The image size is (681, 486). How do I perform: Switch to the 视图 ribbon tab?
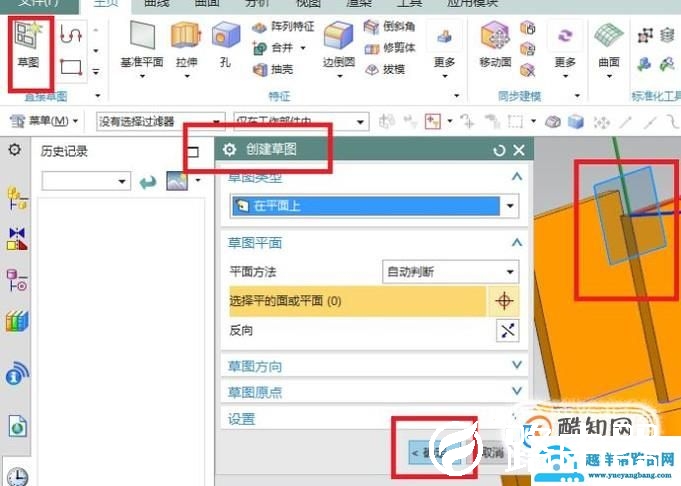(x=308, y=3)
